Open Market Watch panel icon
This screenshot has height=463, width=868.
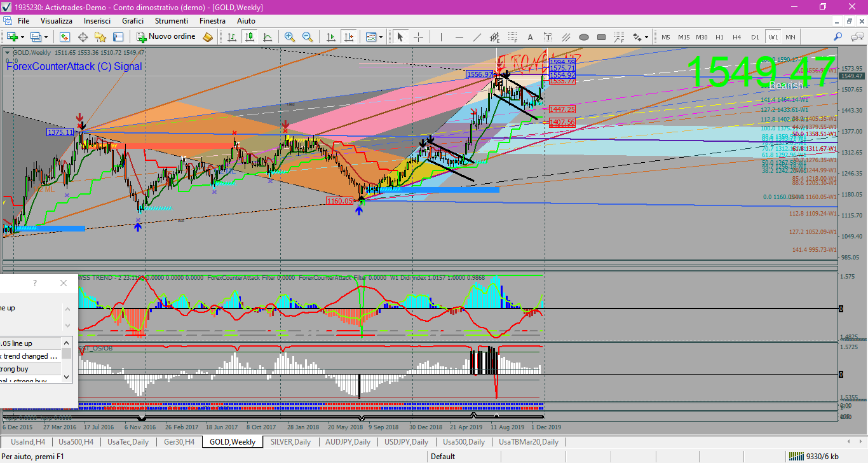click(x=65, y=37)
